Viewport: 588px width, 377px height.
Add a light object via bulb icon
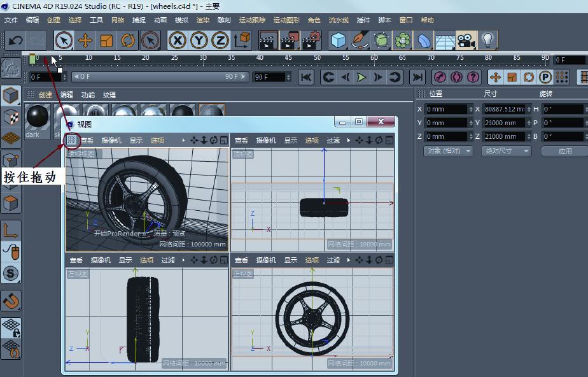click(x=488, y=41)
